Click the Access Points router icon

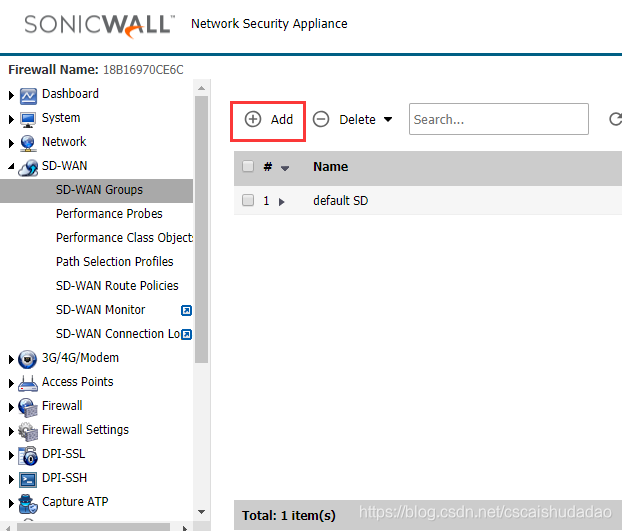28,383
